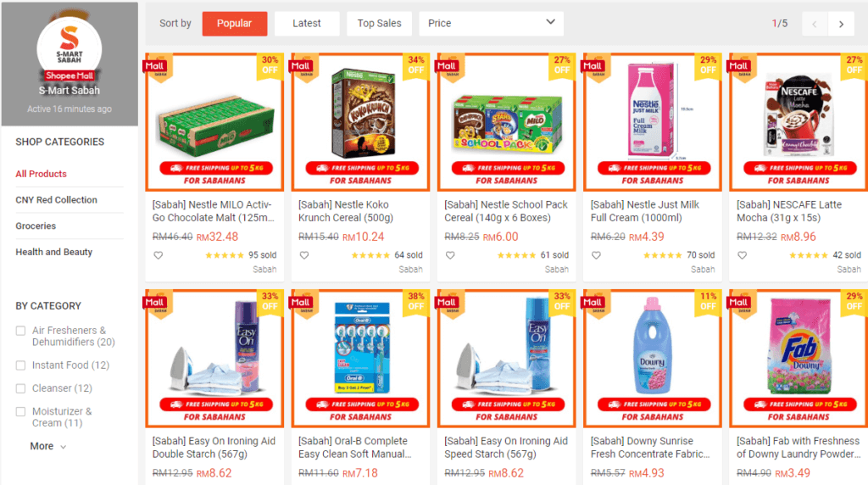Toggle Moisturizer & Cream checkbox
This screenshot has height=485, width=868.
pos(20,412)
